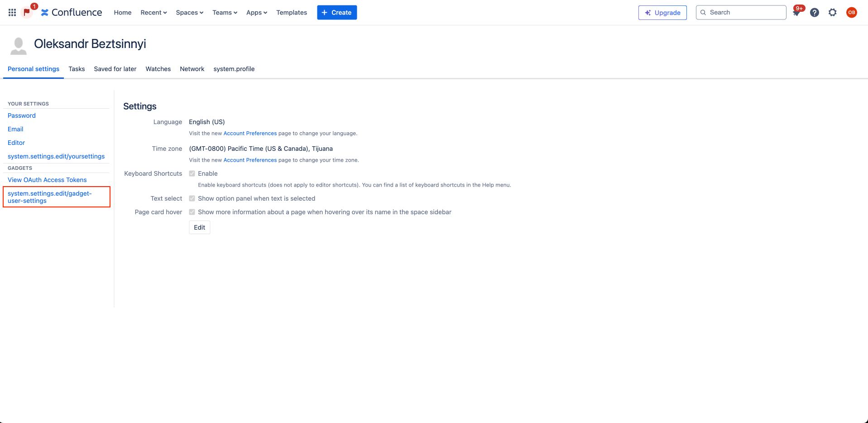868x423 pixels.
Task: Toggle the Keyboard Shortcuts Enable checkbox
Action: (x=192, y=173)
